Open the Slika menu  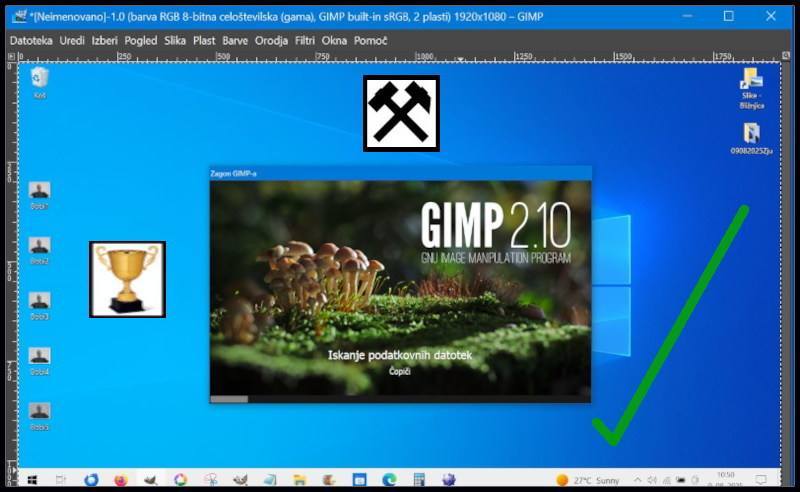(x=174, y=40)
